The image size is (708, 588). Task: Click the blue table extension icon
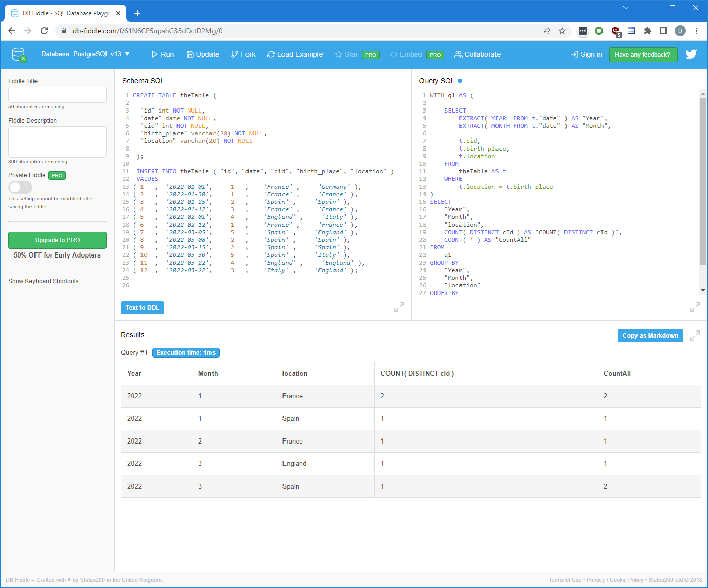631,31
